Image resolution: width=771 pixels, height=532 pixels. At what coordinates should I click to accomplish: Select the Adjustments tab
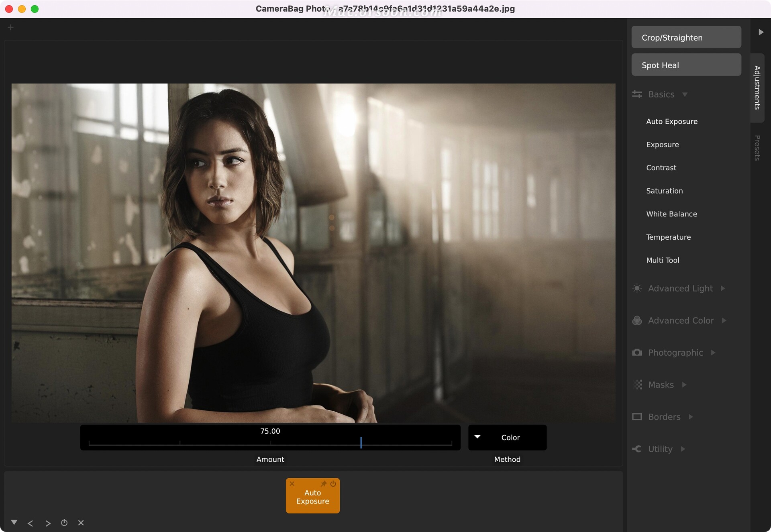pos(757,88)
